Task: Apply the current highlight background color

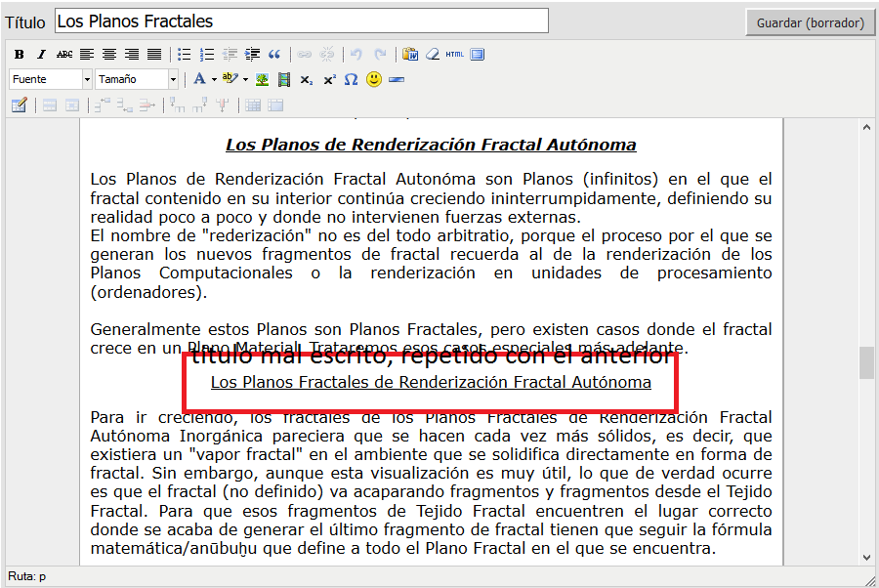Action: 230,79
